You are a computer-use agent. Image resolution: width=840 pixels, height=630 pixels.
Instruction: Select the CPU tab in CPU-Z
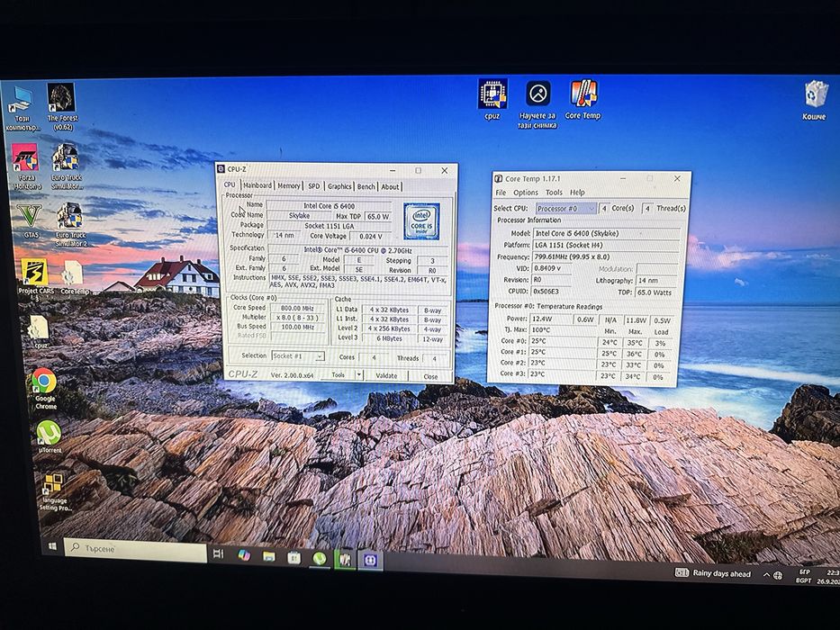pos(230,184)
